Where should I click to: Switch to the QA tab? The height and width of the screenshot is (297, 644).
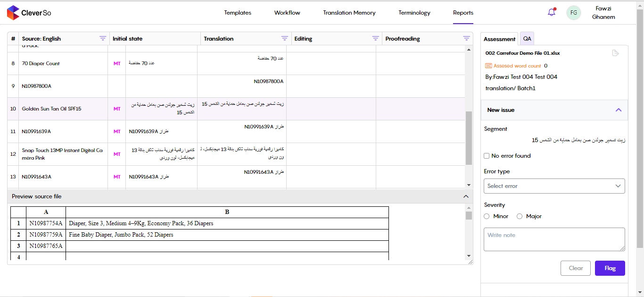pos(527,39)
